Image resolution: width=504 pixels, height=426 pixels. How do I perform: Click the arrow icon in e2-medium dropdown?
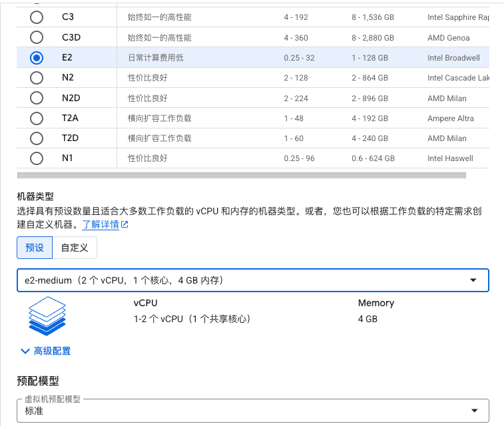[473, 280]
